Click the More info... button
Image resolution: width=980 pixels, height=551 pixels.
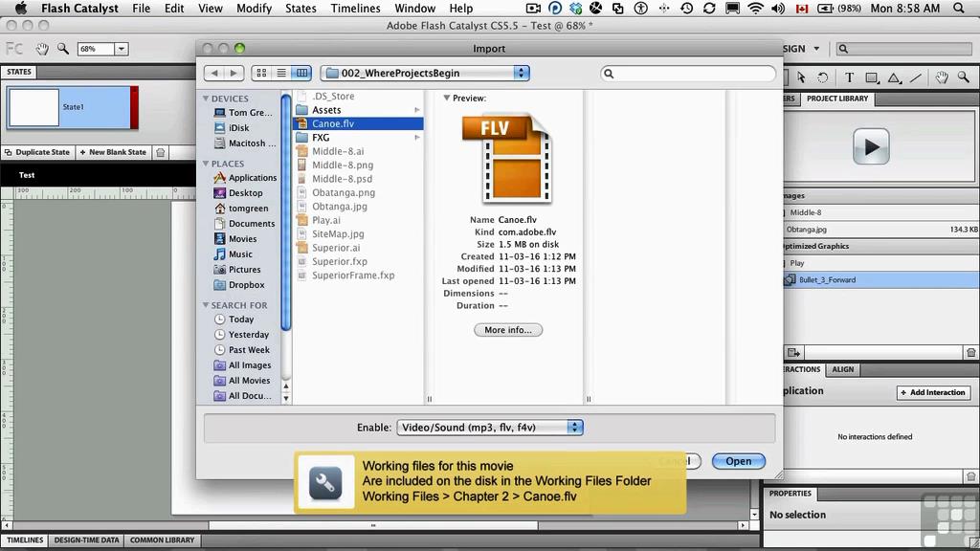508,330
